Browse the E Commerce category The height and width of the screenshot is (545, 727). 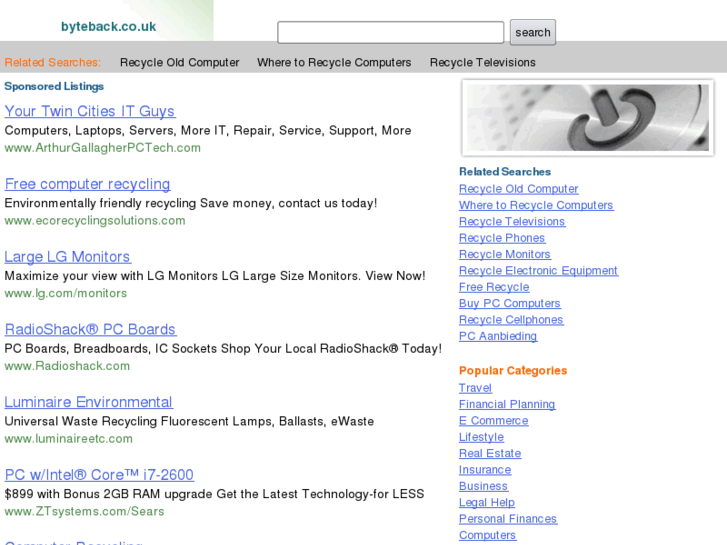pos(494,421)
